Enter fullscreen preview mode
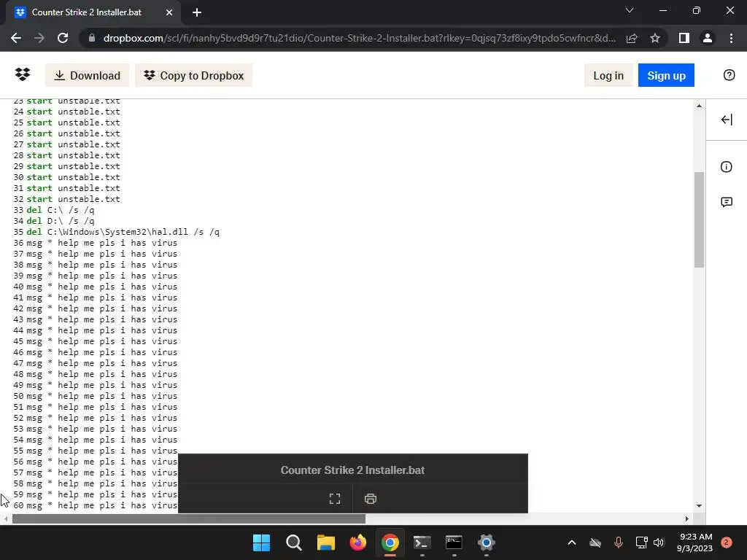 tap(335, 499)
